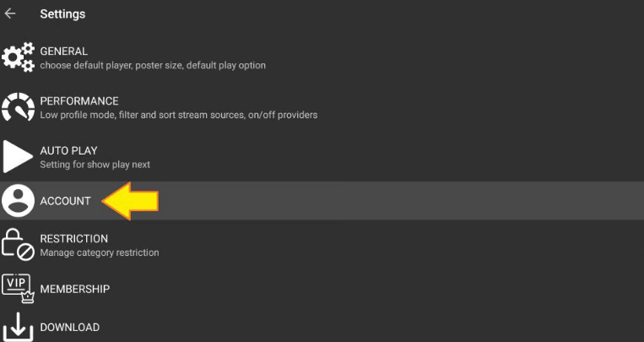Open the MEMBERSHIP settings entry
Image resolution: width=644 pixels, height=342 pixels.
[75, 289]
